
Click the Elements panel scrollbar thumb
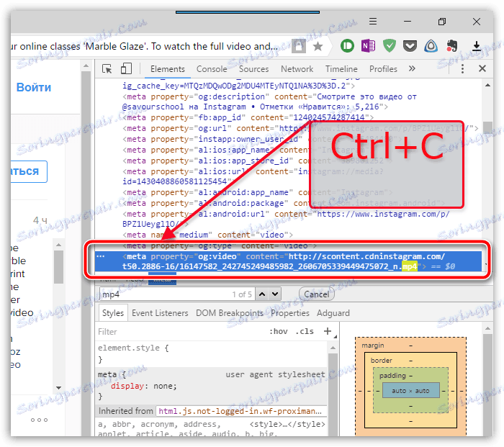tap(487, 127)
